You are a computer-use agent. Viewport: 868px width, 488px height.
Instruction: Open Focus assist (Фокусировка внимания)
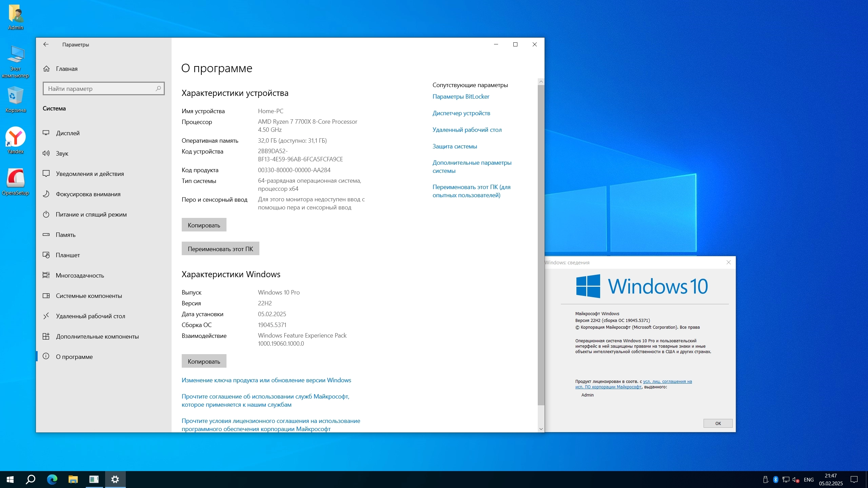(88, 194)
